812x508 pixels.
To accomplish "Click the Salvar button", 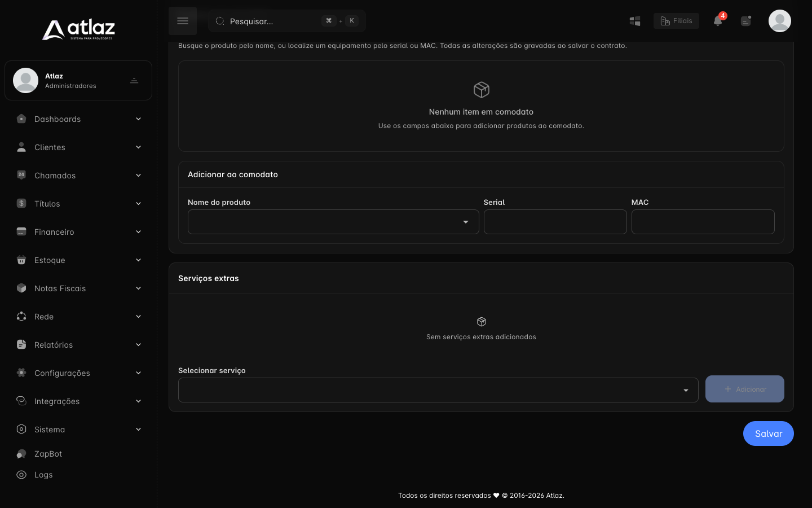I will [769, 433].
